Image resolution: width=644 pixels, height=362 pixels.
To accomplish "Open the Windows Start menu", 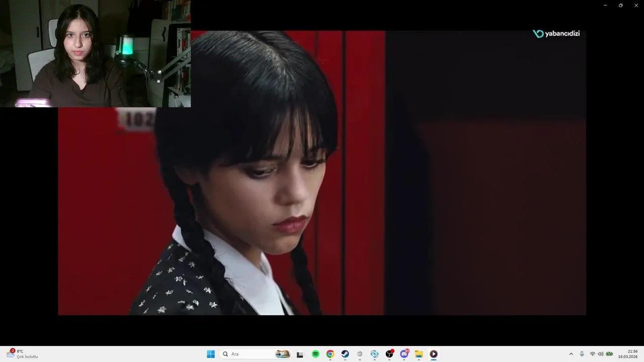I will tap(211, 354).
